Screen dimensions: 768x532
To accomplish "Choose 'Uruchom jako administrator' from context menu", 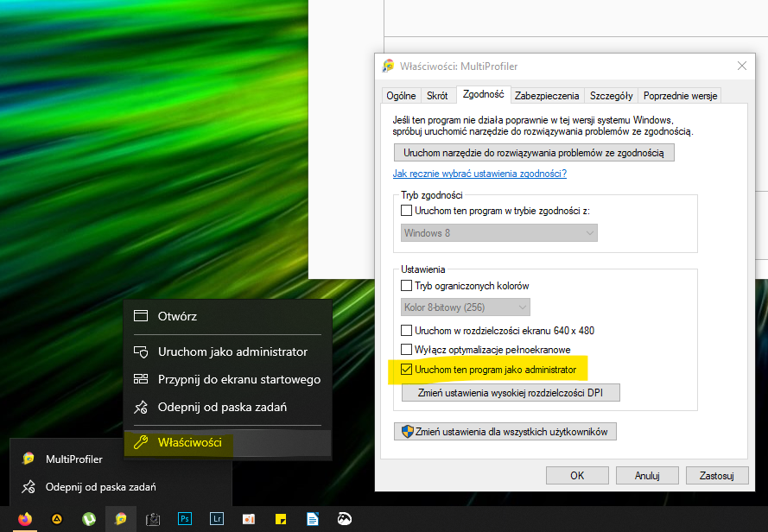I will pos(232,351).
